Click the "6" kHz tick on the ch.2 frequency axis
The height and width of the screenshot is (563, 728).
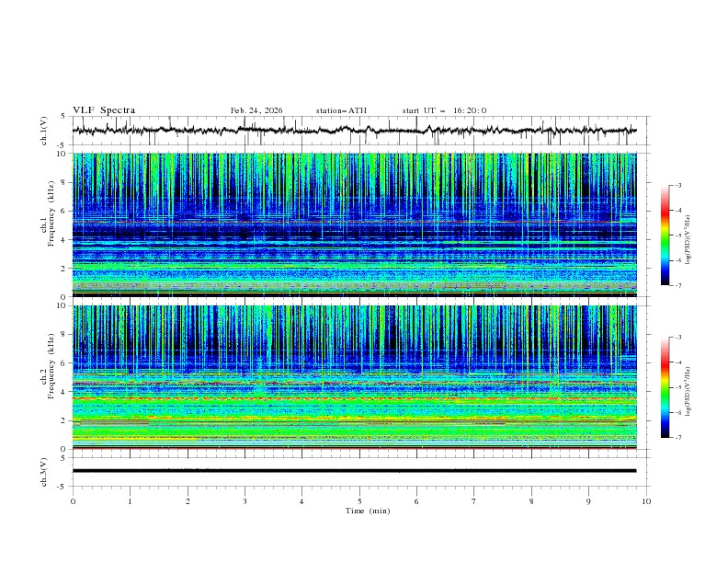coord(65,363)
